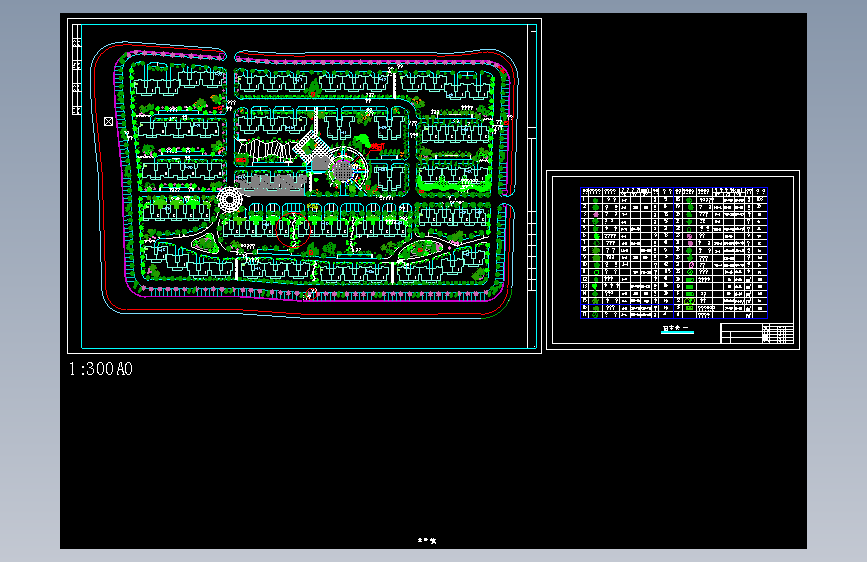The width and height of the screenshot is (867, 562).
Task: Click the small white text at the bottom center
Action: pyautogui.click(x=427, y=540)
